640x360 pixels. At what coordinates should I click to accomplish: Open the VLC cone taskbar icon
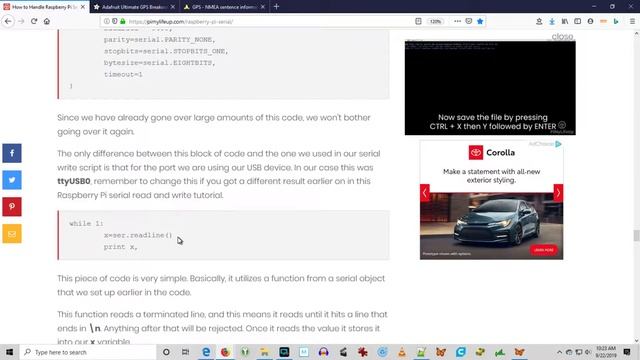[x=402, y=352]
